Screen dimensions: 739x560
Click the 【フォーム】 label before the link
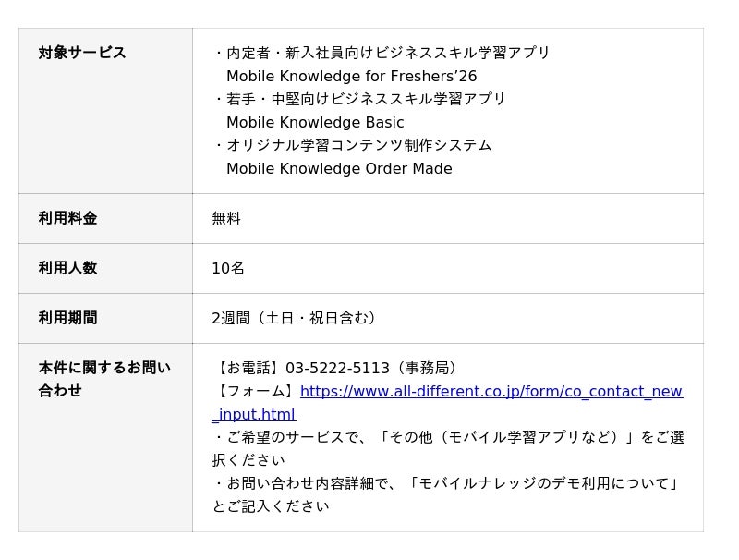(255, 392)
